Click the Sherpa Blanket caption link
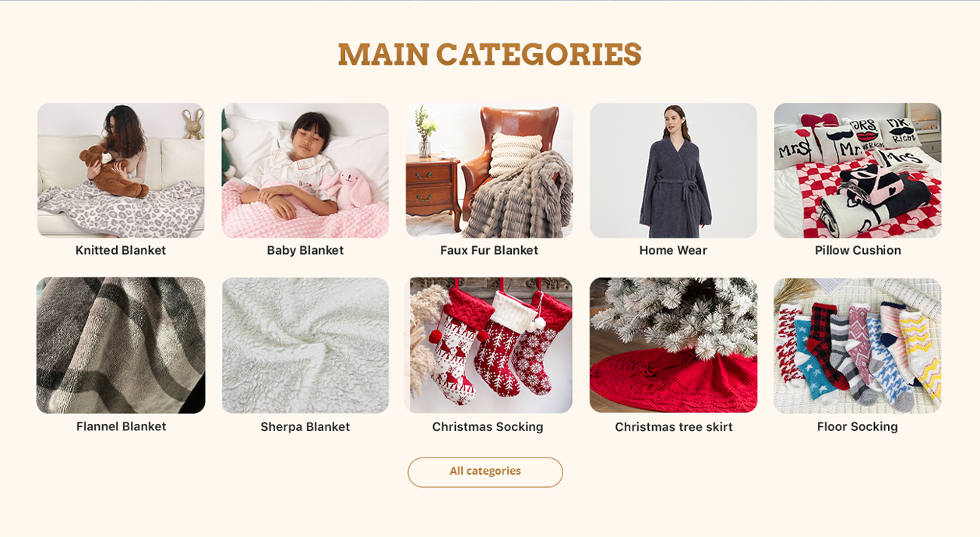980x537 pixels. tap(305, 426)
